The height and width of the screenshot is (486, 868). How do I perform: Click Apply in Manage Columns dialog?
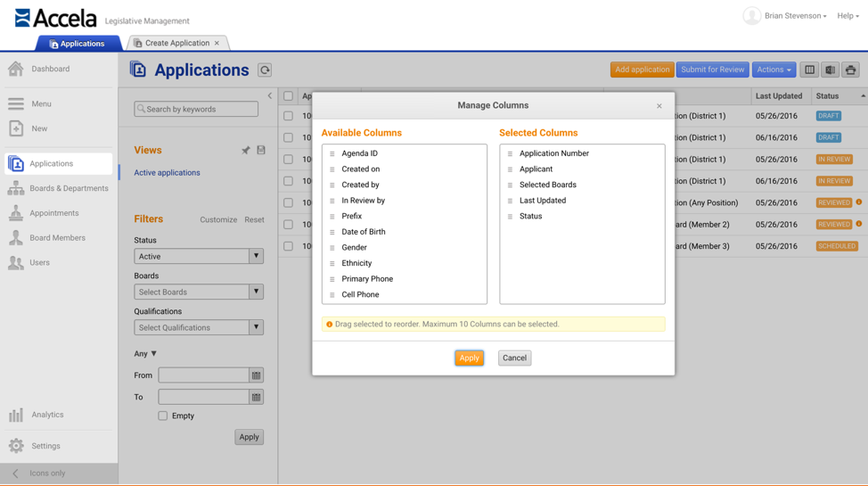[469, 358]
